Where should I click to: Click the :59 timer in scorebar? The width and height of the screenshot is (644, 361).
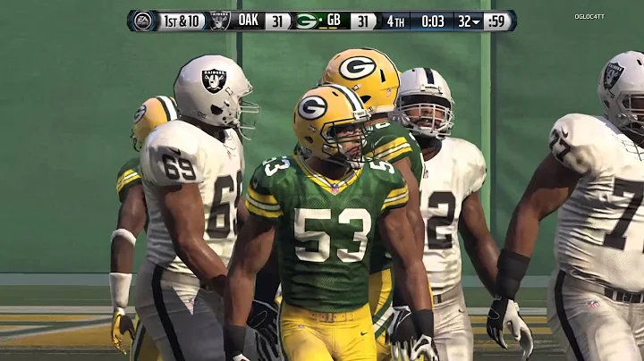point(496,21)
